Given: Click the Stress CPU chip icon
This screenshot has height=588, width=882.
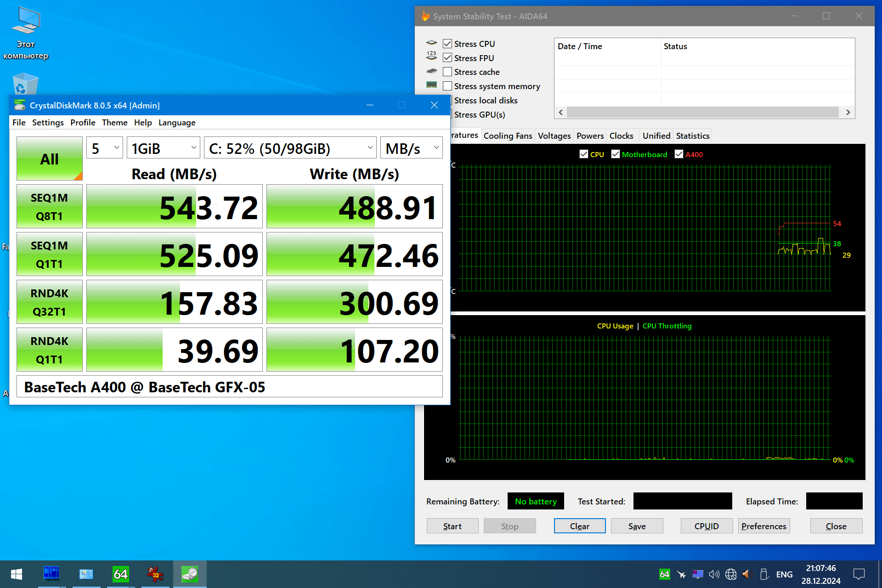Looking at the screenshot, I should pyautogui.click(x=431, y=43).
